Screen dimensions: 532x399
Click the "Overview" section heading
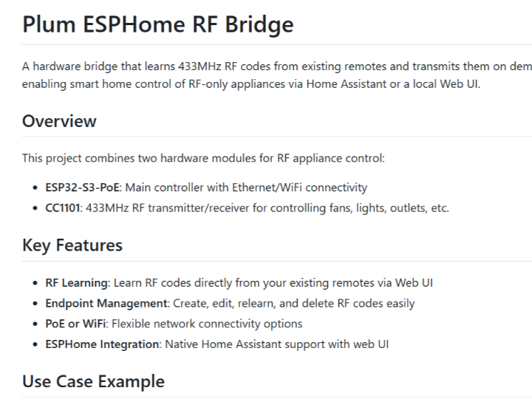[x=59, y=121]
